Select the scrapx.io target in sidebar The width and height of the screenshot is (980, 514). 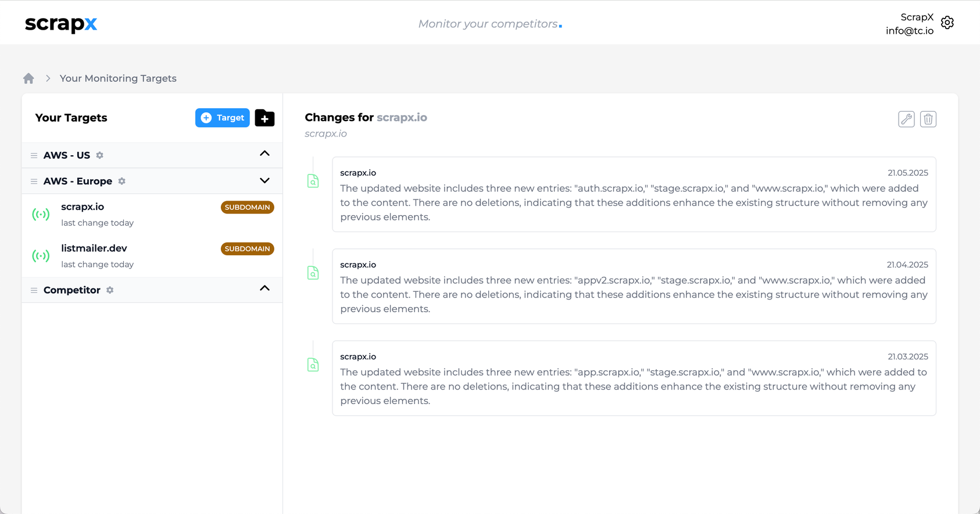(x=83, y=208)
